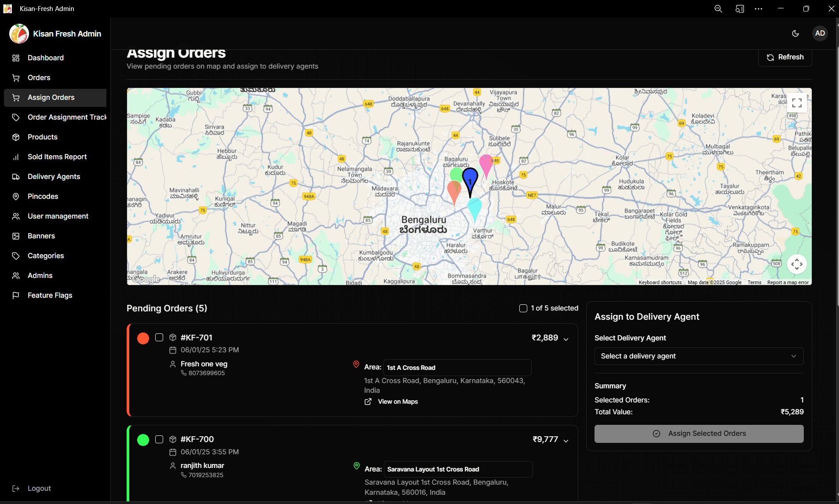Refresh the pending orders

pyautogui.click(x=785, y=57)
